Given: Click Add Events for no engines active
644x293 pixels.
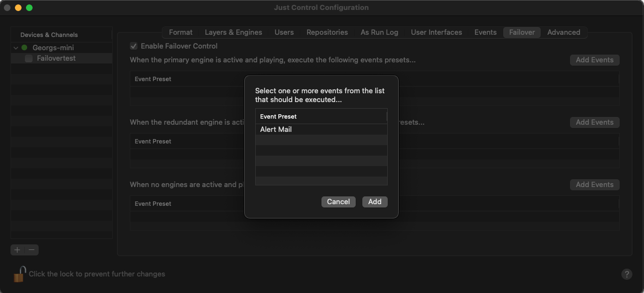Looking at the screenshot, I should coord(594,185).
